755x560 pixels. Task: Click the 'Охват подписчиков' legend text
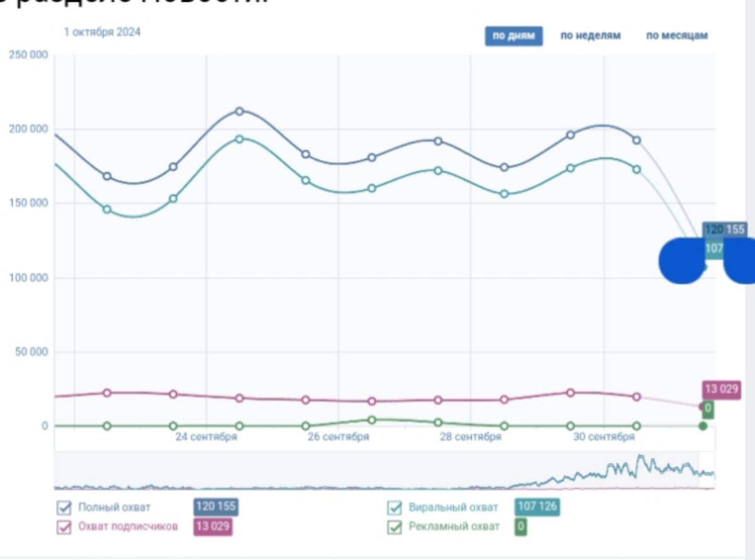[128, 527]
